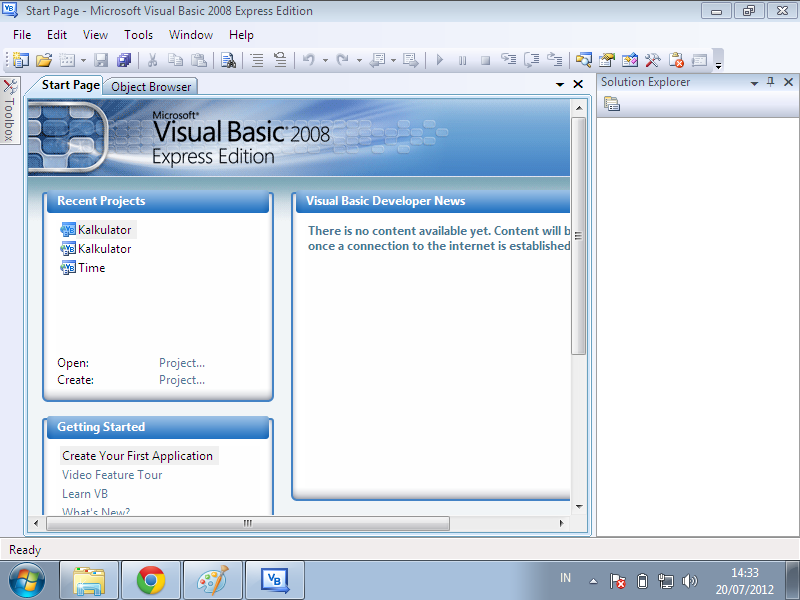The image size is (800, 600).
Task: Click the Navigate Forward icon
Action: [x=411, y=60]
